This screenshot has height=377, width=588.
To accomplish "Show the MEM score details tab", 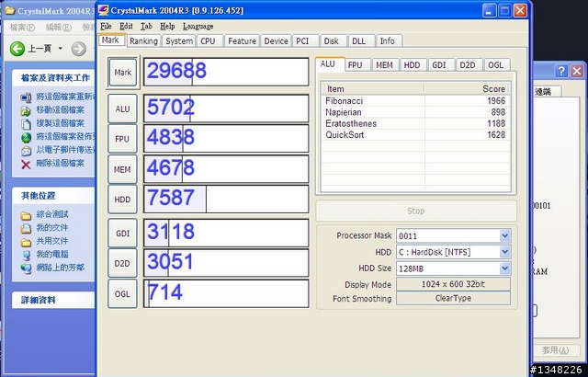I will click(x=384, y=65).
